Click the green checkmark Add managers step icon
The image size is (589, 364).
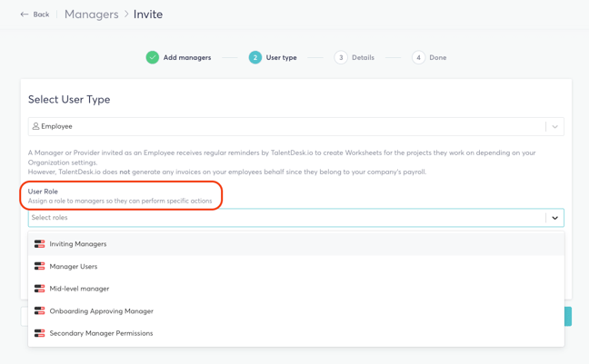153,57
